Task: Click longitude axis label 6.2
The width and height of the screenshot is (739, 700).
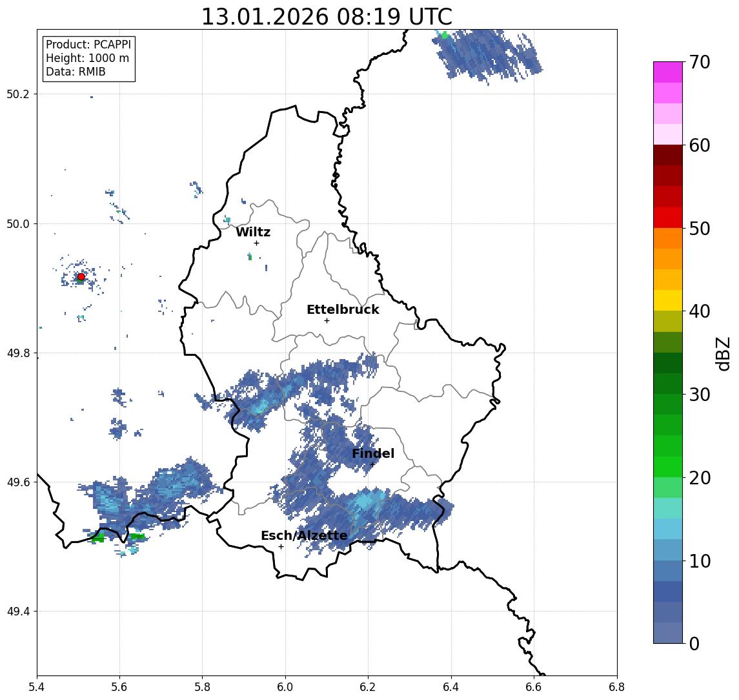Action: [x=369, y=686]
